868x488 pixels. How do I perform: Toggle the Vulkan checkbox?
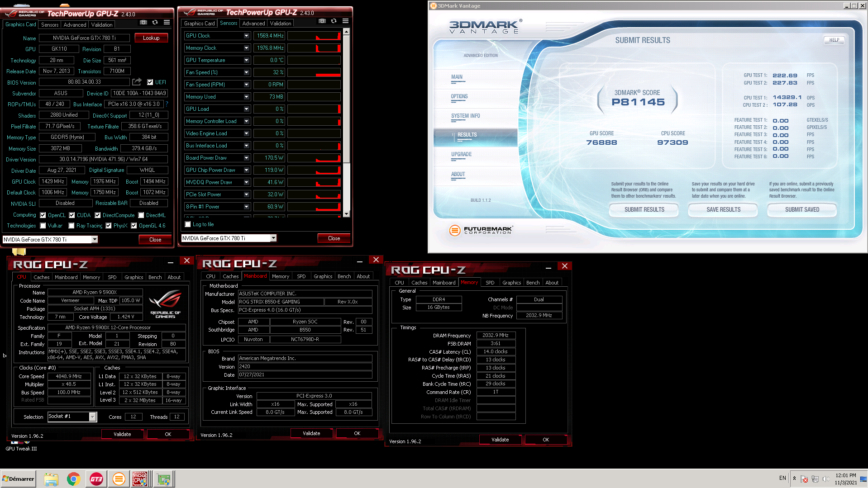point(43,226)
